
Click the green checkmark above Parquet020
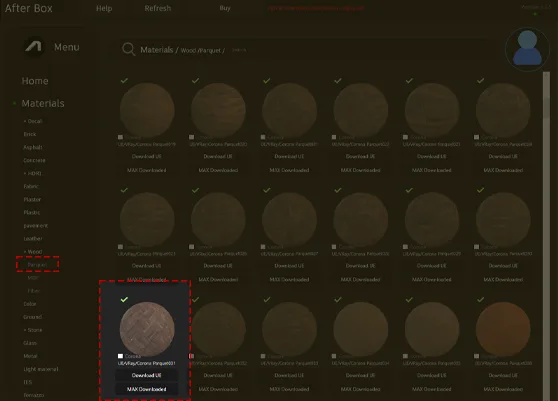coord(195,81)
